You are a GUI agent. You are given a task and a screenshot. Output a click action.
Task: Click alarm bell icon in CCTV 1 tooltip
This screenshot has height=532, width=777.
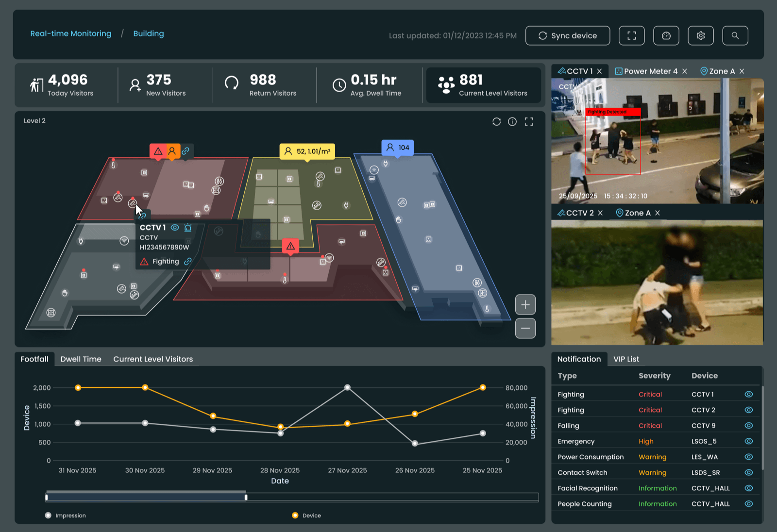click(x=188, y=227)
